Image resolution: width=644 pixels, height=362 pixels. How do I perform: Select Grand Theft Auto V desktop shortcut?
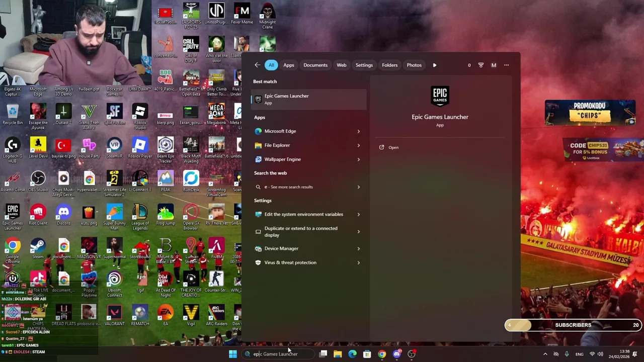tap(89, 117)
